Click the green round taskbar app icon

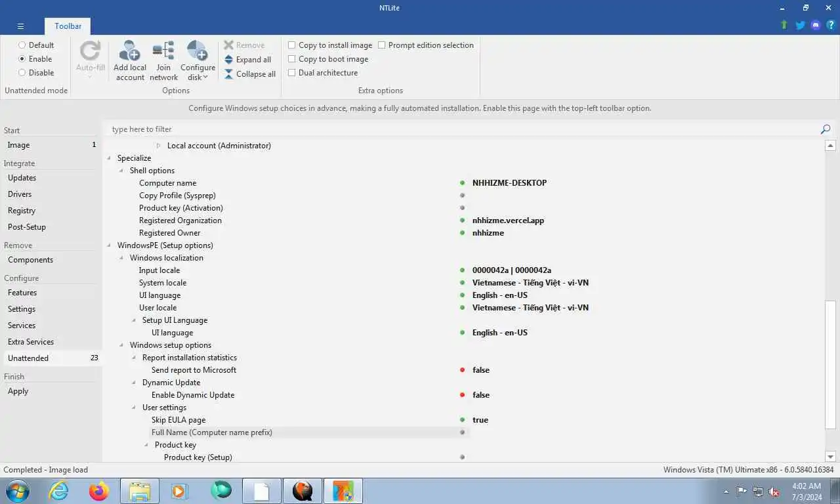click(x=221, y=491)
